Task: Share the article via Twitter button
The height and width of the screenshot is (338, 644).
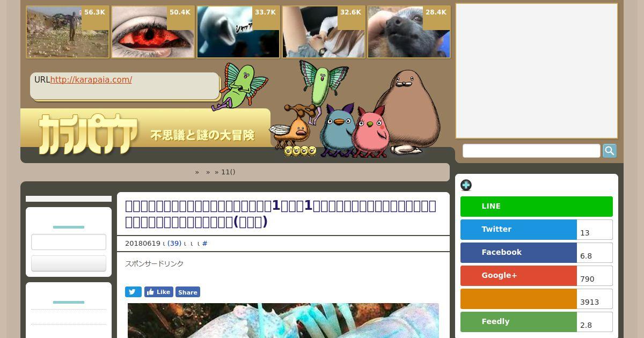Action: 518,230
